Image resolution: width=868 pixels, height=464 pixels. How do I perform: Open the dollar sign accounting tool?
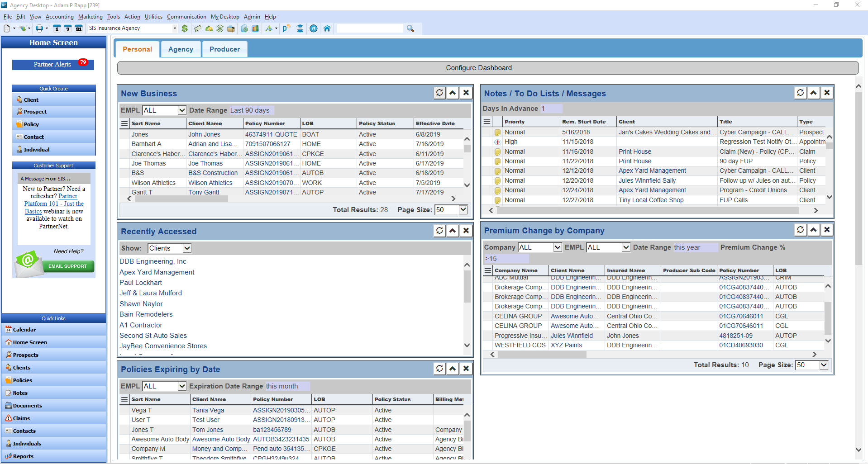point(185,28)
